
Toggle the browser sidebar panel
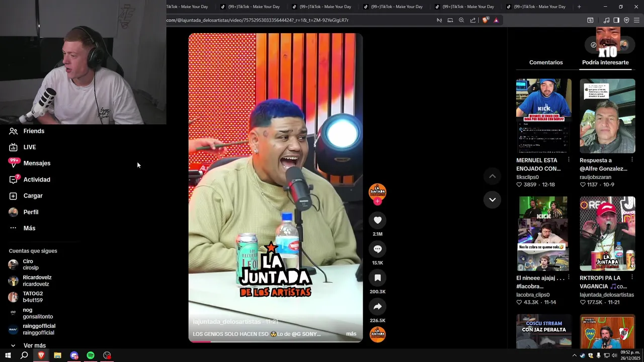pos(616,20)
